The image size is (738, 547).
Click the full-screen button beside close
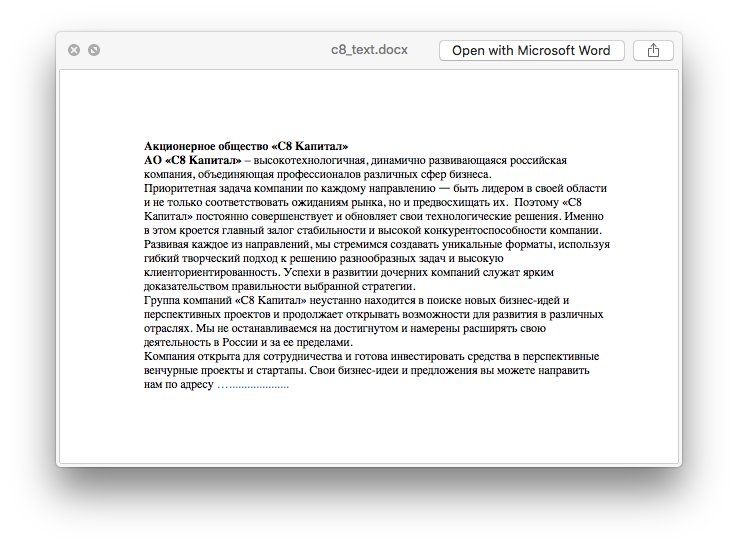[94, 51]
